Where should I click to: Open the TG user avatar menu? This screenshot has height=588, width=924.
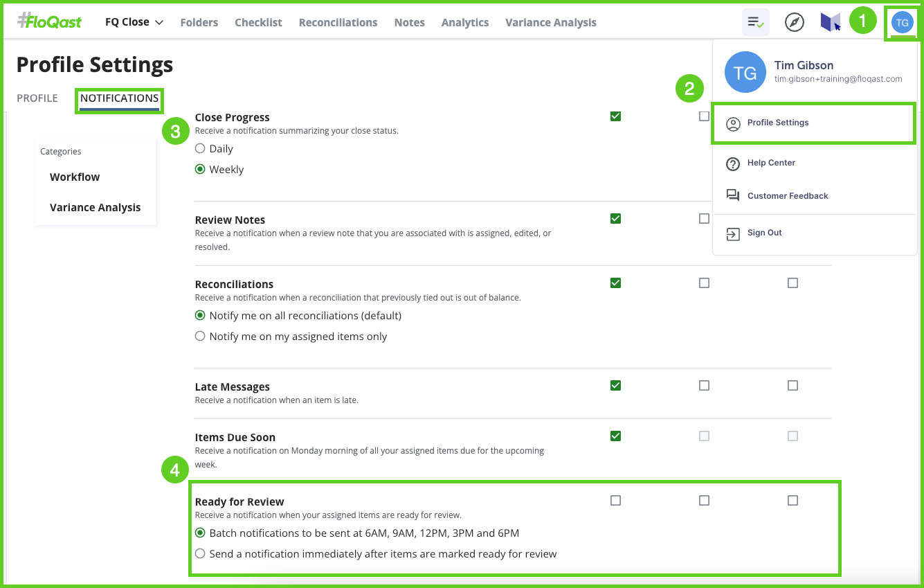[x=903, y=22]
